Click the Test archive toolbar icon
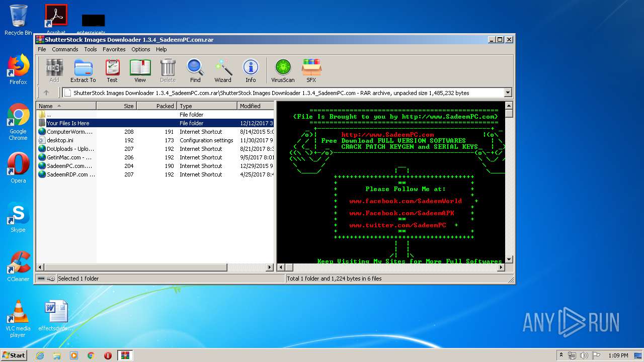This screenshot has width=644, height=362. 112,70
